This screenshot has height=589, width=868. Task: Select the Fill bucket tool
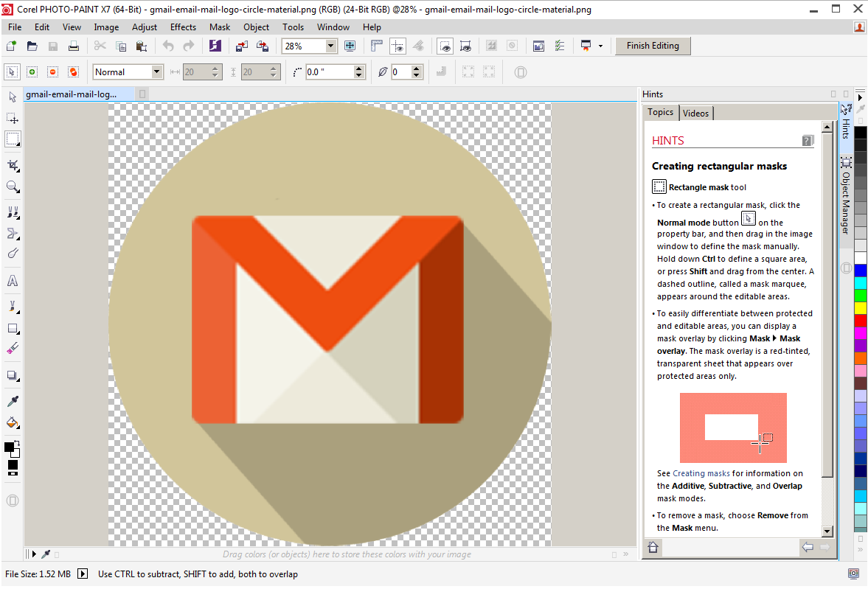pyautogui.click(x=13, y=423)
